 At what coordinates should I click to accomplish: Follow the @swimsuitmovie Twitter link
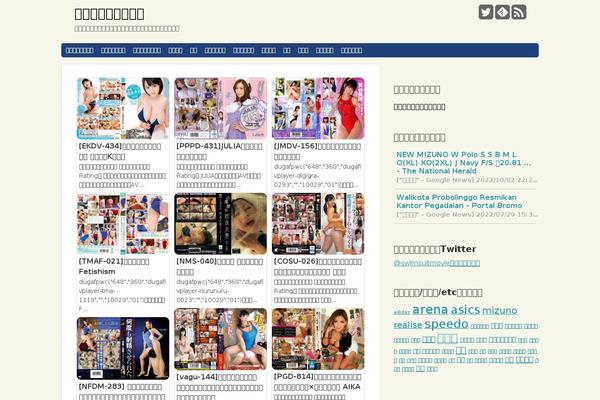tap(437, 263)
